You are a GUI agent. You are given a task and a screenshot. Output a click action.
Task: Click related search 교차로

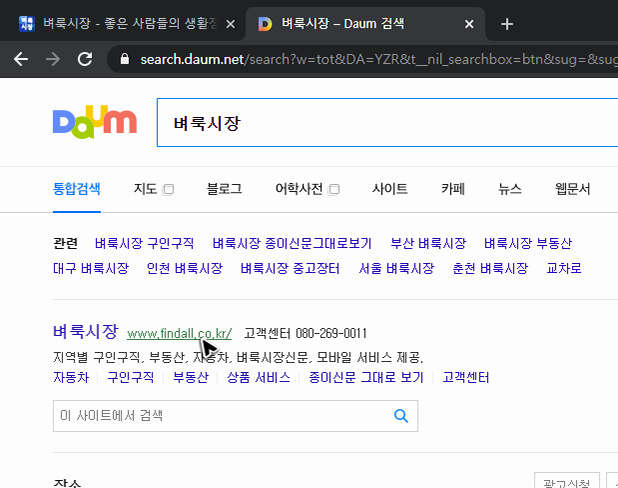(x=564, y=268)
